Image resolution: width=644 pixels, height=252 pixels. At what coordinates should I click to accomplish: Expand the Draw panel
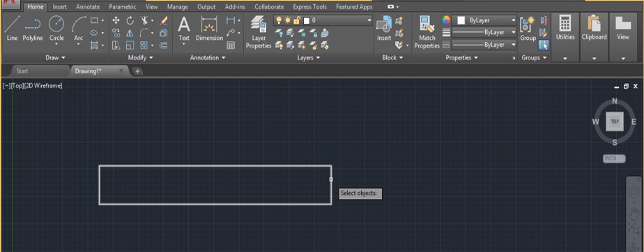[x=55, y=58]
